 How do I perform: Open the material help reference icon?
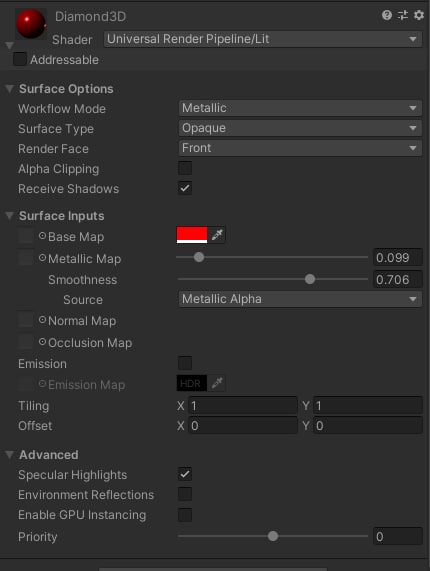point(387,15)
